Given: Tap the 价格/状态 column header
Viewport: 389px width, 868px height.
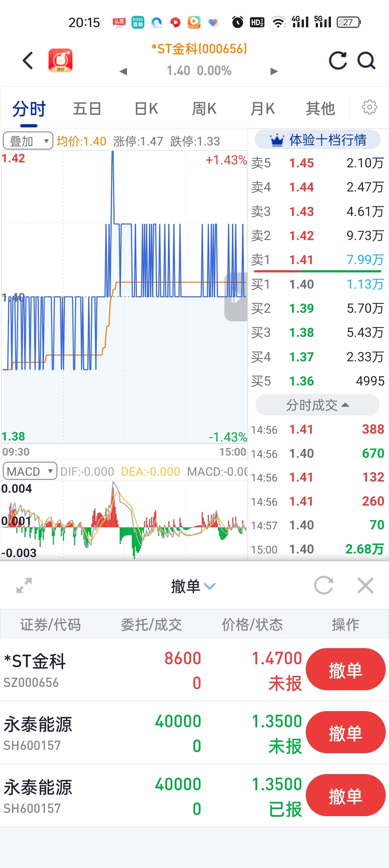Looking at the screenshot, I should point(252,624).
